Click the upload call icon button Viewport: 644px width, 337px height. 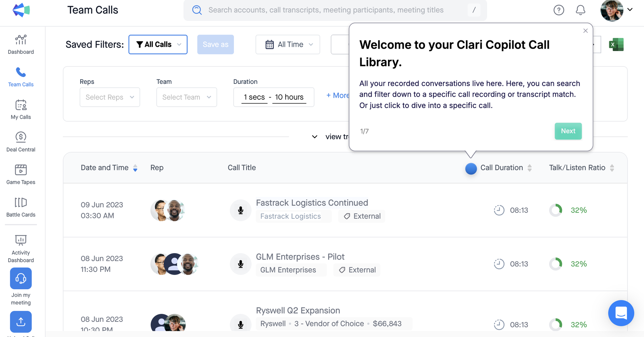tap(21, 322)
